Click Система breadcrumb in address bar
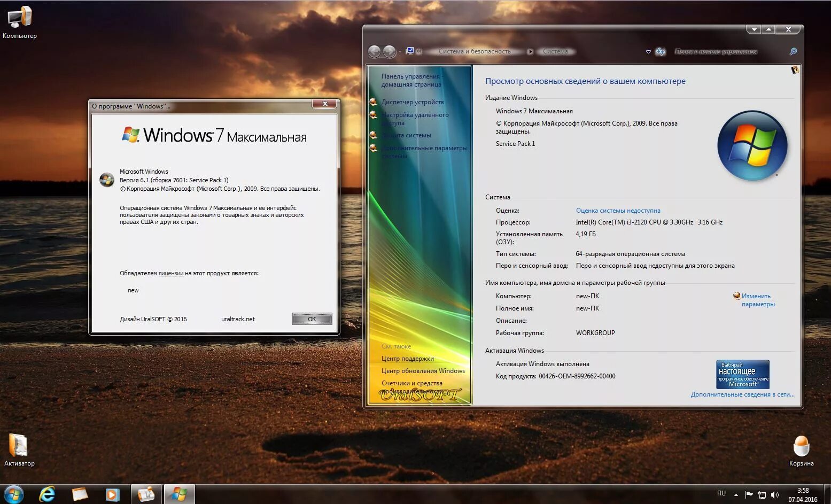 click(555, 51)
